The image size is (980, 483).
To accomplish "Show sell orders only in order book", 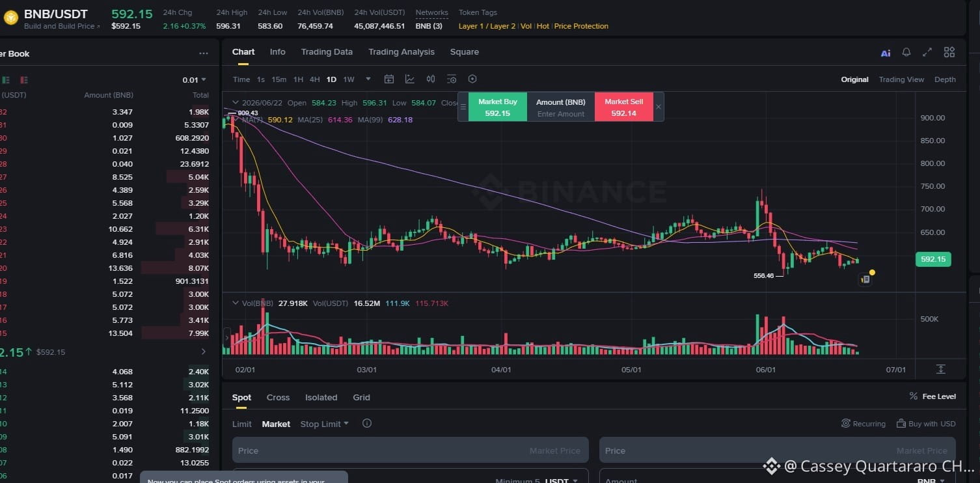I will point(24,80).
